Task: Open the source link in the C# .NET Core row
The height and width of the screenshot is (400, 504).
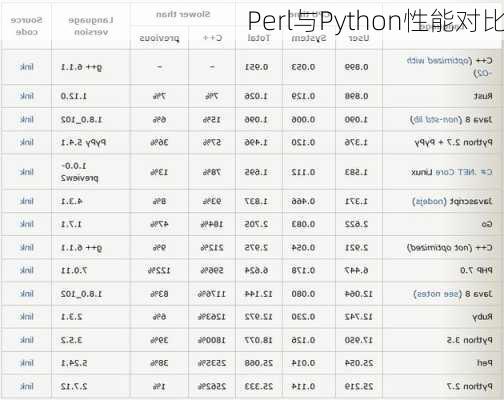Action: [x=27, y=172]
